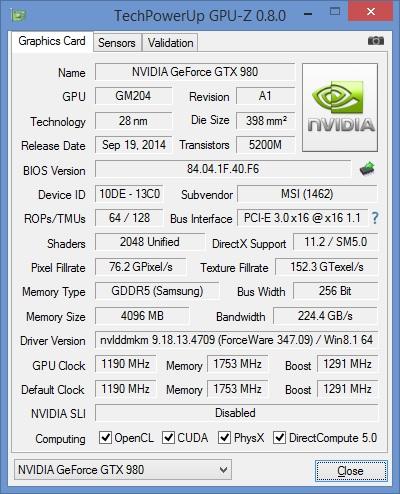
Task: Toggle the PhysX checkbox
Action: point(224,437)
